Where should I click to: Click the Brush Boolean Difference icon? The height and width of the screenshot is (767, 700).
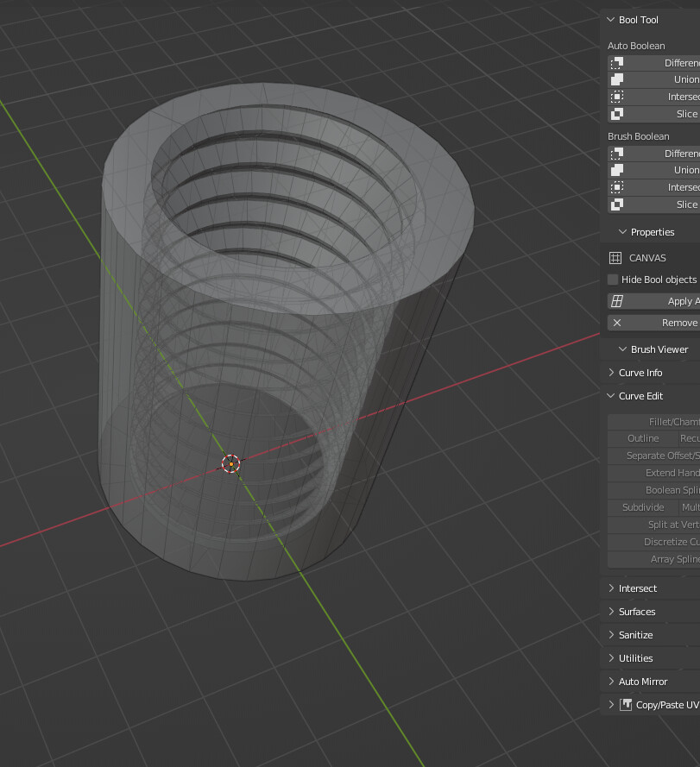(x=615, y=153)
